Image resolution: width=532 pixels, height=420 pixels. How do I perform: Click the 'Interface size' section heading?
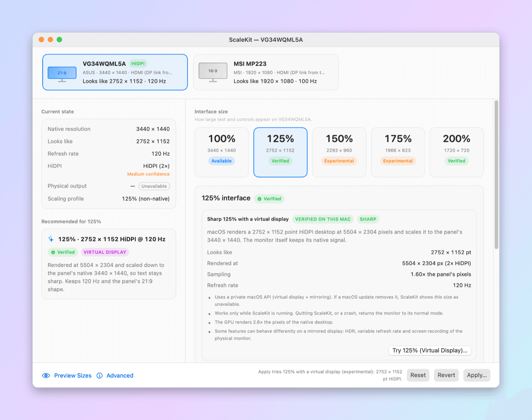tap(211, 111)
